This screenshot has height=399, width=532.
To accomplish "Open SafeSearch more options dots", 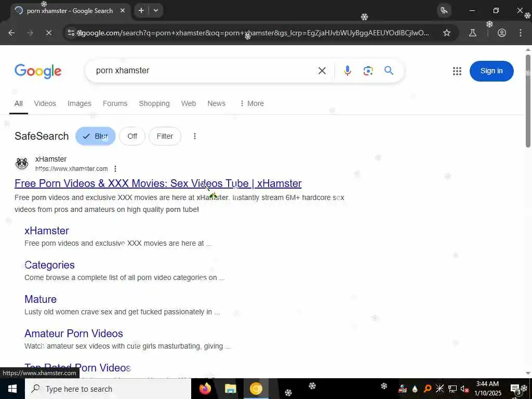I will pos(194,136).
